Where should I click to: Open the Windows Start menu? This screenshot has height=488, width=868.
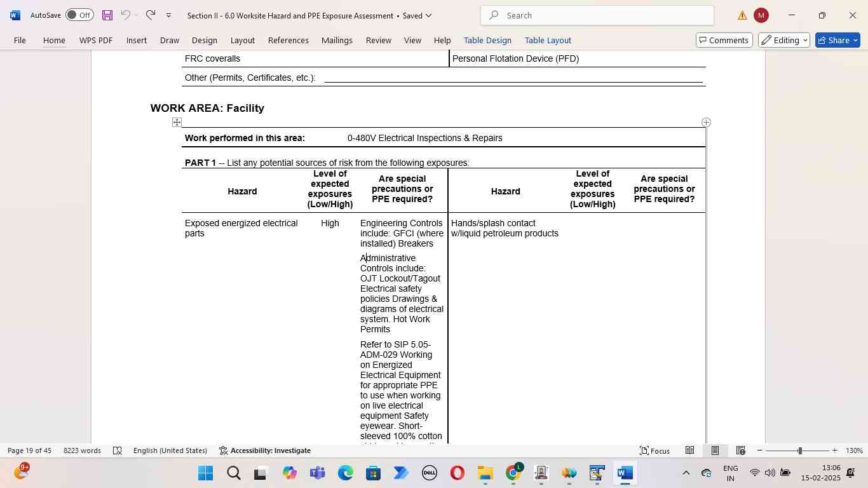205,473
